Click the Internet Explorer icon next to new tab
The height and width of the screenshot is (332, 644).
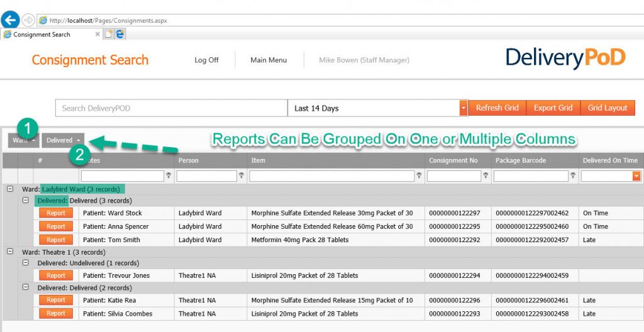[120, 35]
